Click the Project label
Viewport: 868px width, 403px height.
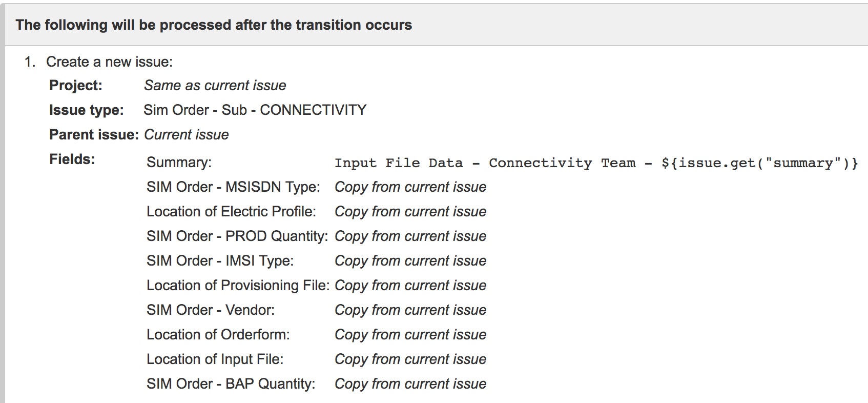click(76, 86)
